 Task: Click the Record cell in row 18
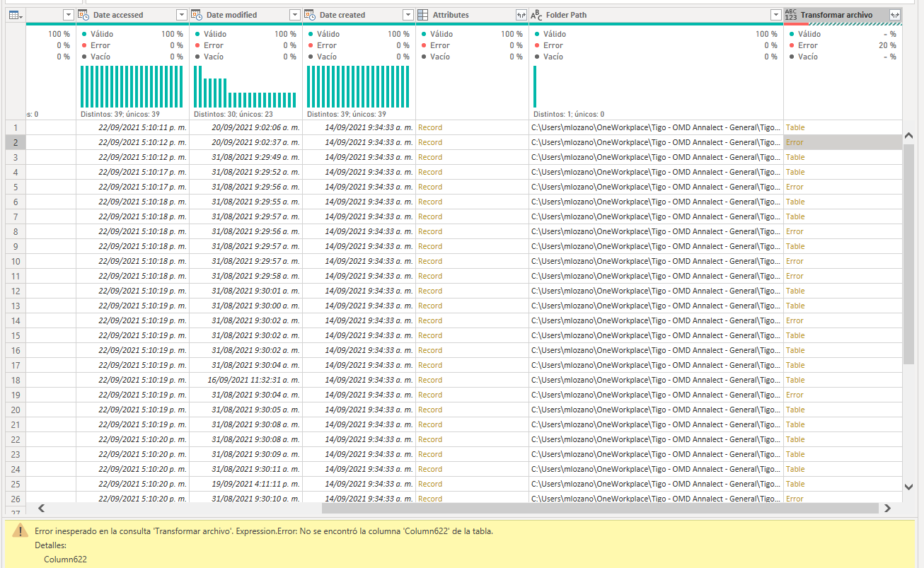click(472, 380)
